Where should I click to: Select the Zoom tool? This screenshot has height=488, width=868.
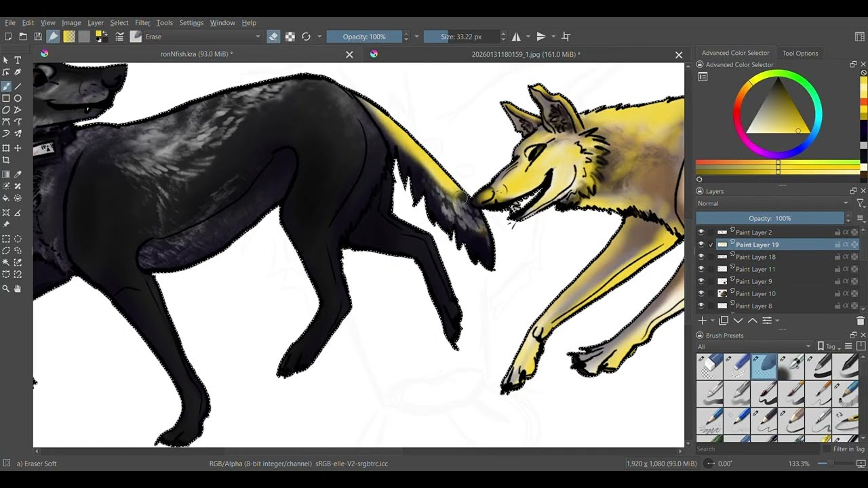6,289
